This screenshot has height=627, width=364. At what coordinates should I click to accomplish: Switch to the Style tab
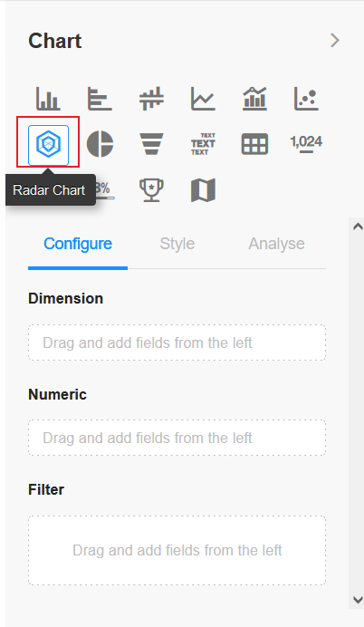pyautogui.click(x=177, y=244)
